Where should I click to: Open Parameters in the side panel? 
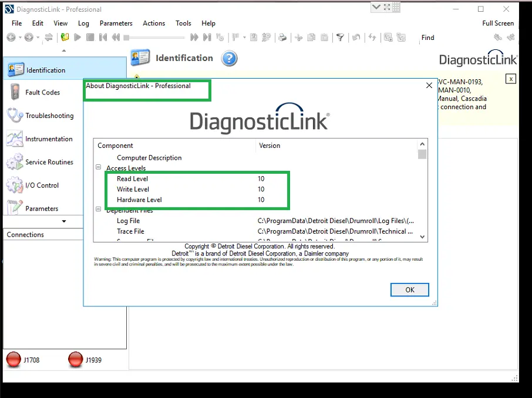pos(43,208)
